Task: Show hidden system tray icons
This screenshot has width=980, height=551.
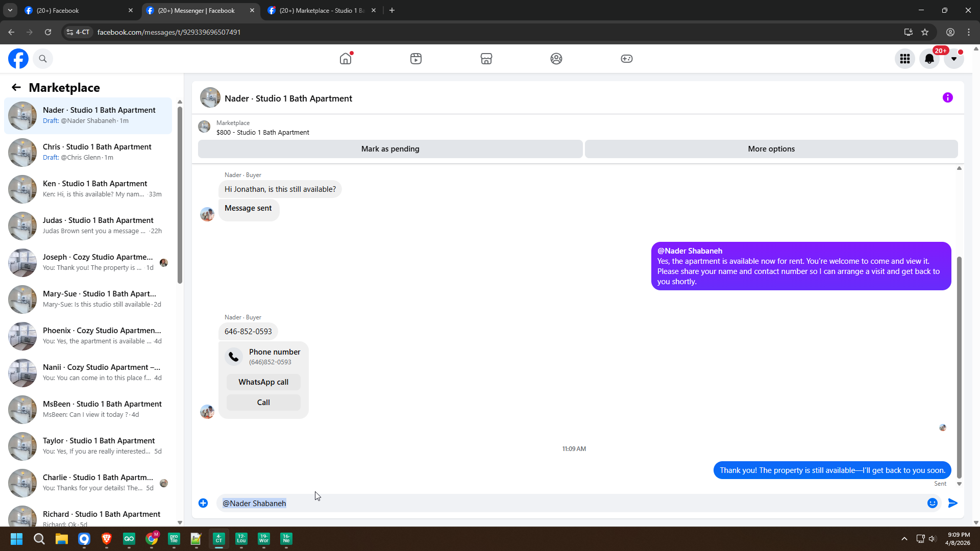Action: pos(904,539)
